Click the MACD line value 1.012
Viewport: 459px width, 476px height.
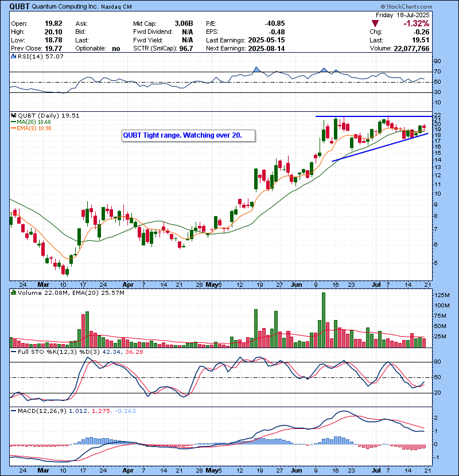point(78,411)
